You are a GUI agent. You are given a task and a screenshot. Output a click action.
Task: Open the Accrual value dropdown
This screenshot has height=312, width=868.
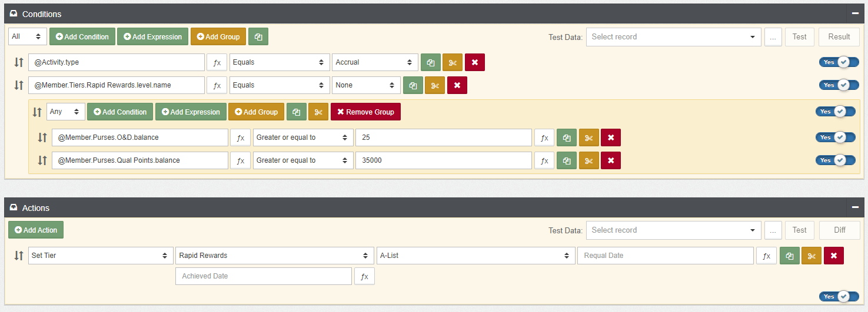point(375,62)
